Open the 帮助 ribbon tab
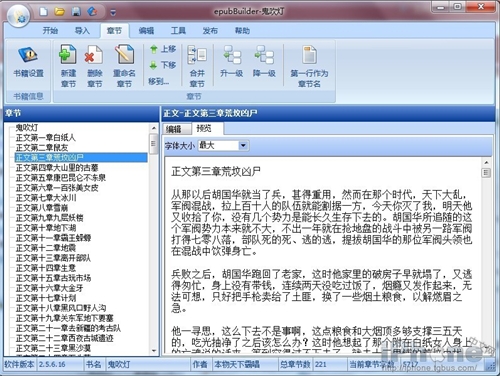 coord(242,31)
